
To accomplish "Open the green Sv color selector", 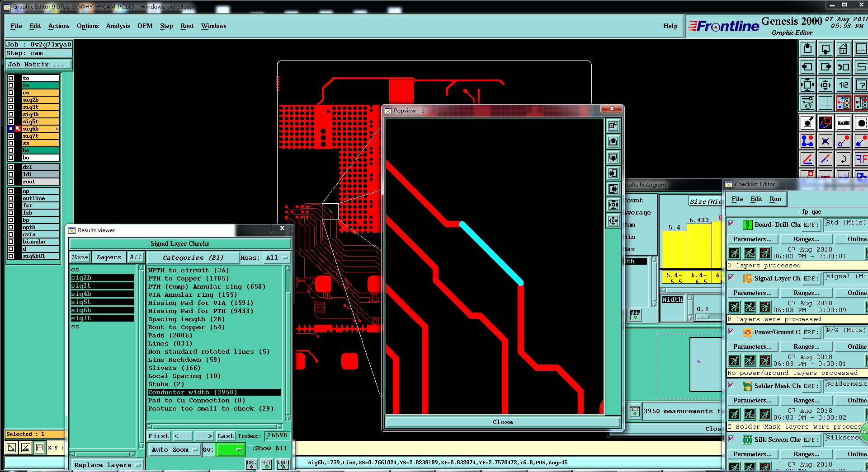I will pos(231,449).
